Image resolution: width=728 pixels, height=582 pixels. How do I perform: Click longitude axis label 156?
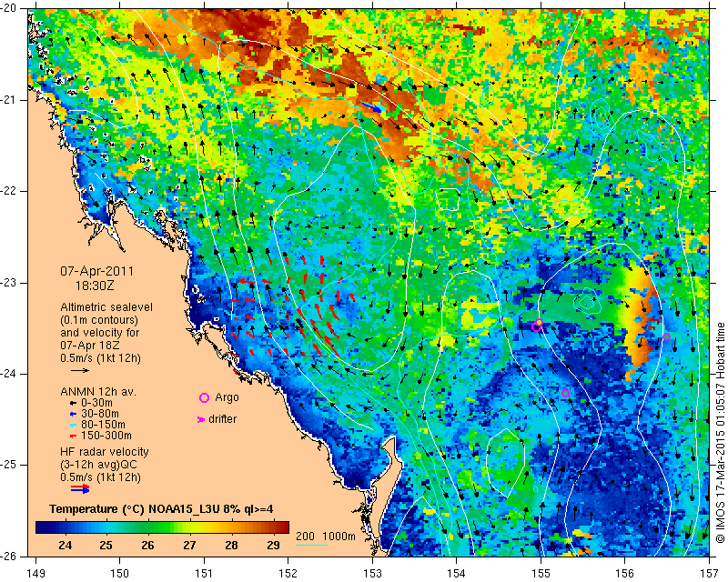[625, 573]
